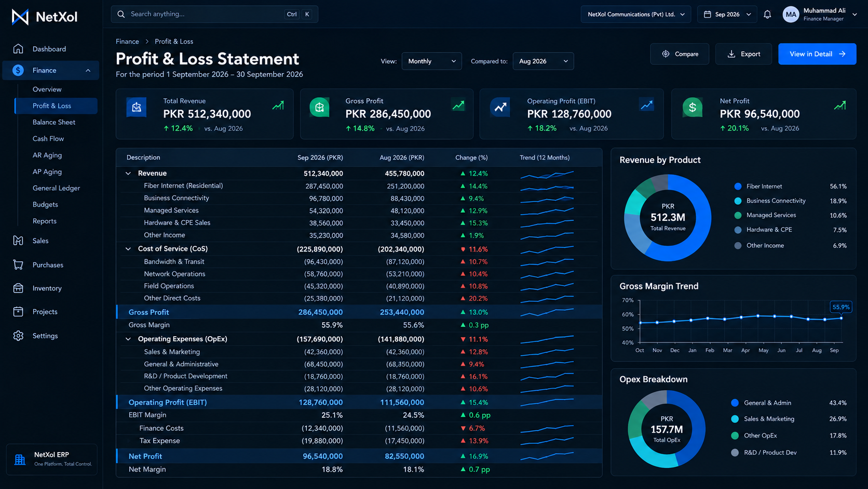Viewport: 868px width, 489px height.
Task: Click the Inventory box icon
Action: coord(18,288)
